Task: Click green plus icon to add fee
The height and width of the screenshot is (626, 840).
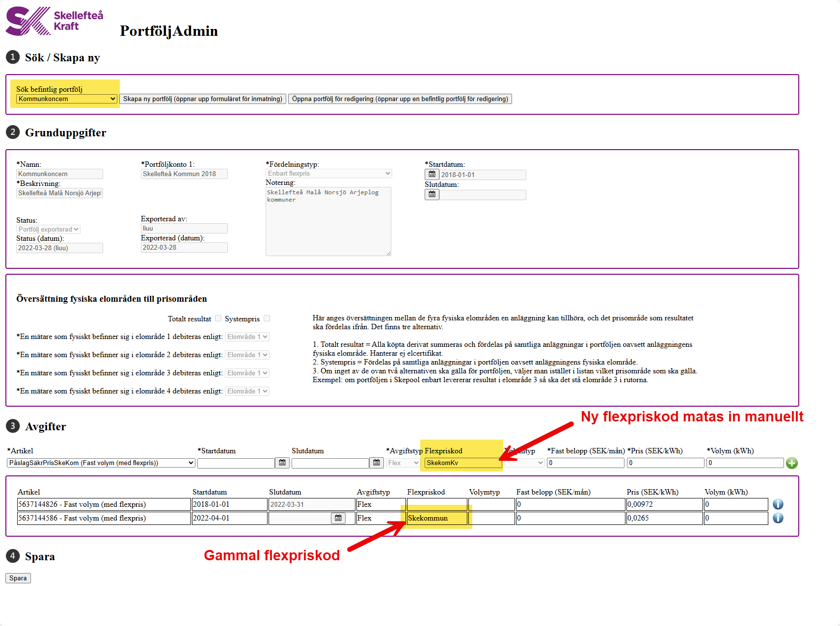Action: pos(791,463)
